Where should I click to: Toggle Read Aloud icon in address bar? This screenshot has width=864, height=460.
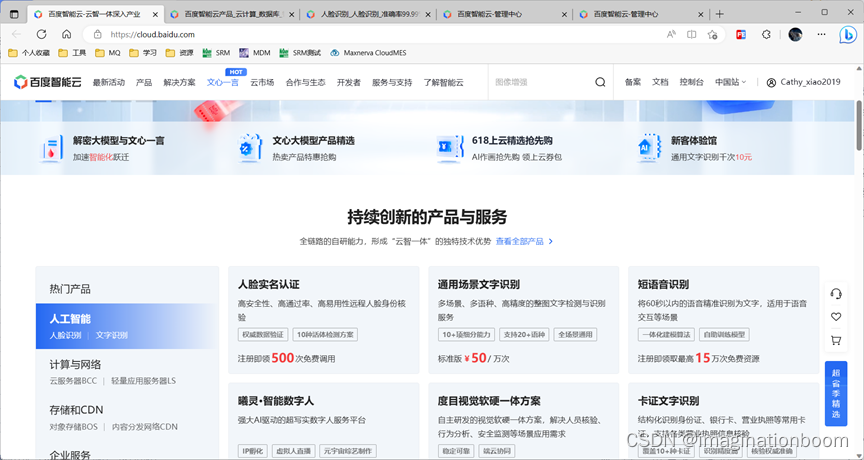(671, 34)
